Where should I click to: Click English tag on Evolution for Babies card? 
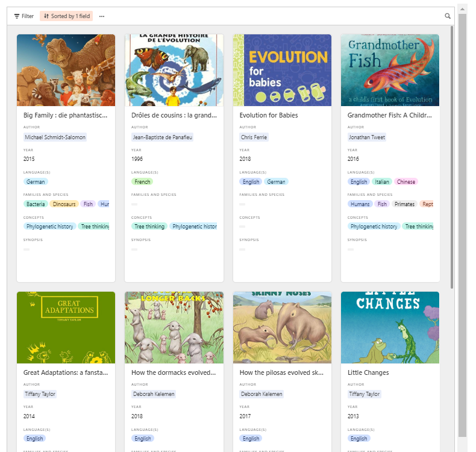click(x=251, y=182)
